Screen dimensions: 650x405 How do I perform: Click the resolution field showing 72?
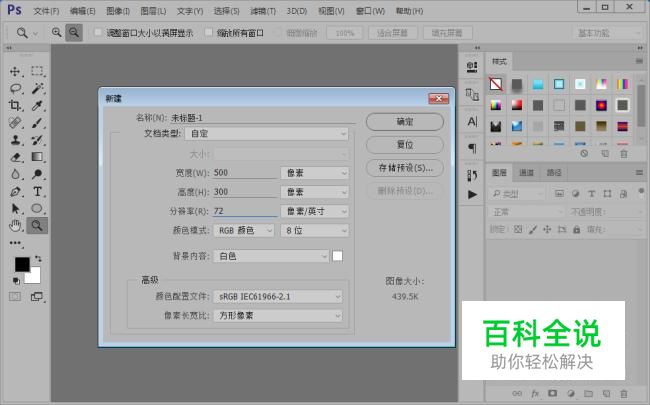coord(245,211)
